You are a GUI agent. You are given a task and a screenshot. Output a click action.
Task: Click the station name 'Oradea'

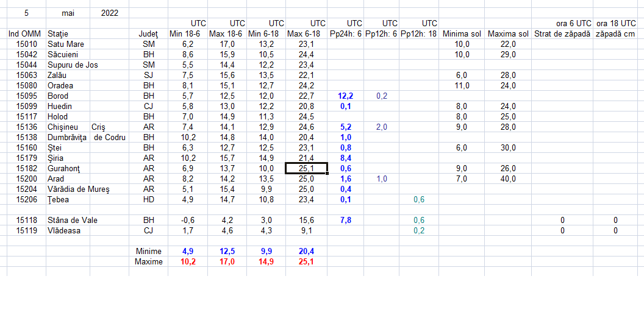60,86
